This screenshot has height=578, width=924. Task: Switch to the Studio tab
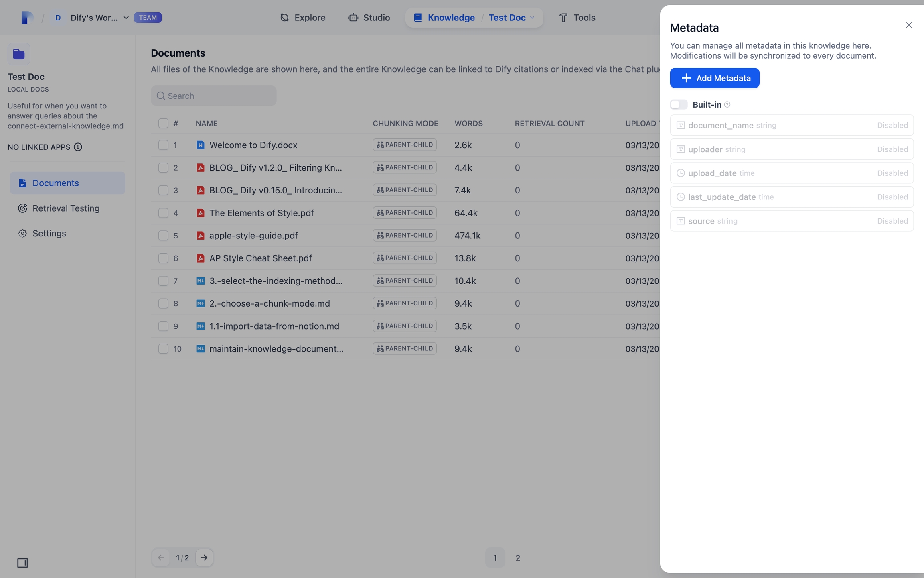tap(369, 18)
